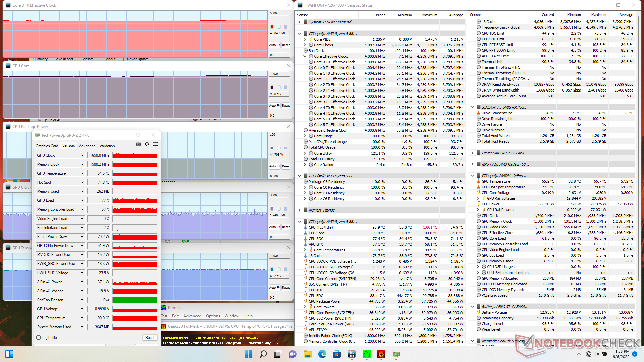Click the green PerfCap Reason bar
644x362 pixels.
click(x=135, y=300)
